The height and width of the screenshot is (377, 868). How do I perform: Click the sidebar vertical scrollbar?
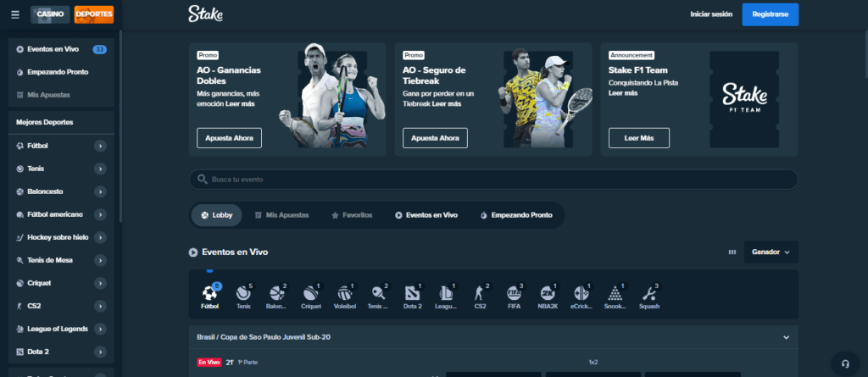tap(120, 127)
